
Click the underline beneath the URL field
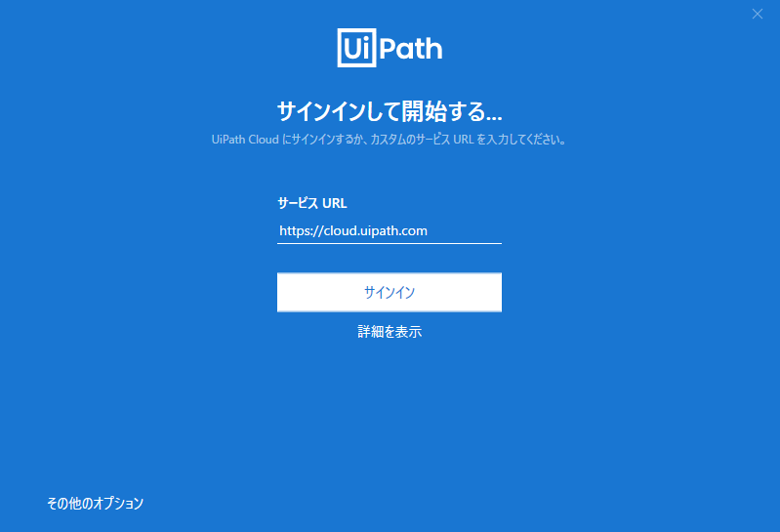tap(389, 243)
